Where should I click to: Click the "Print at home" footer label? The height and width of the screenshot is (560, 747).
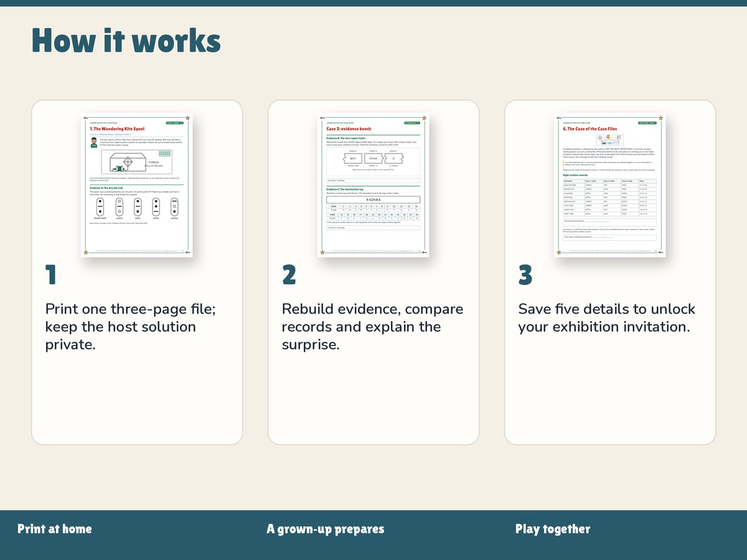[x=55, y=530]
